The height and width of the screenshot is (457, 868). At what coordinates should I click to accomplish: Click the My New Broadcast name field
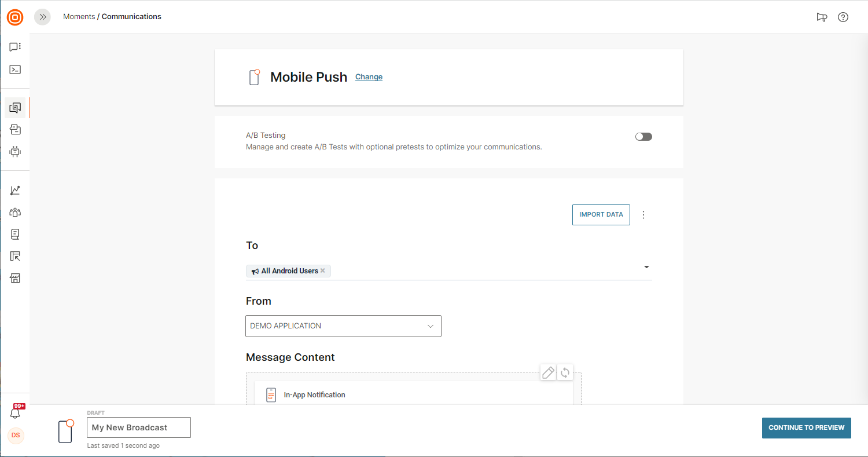tap(139, 427)
